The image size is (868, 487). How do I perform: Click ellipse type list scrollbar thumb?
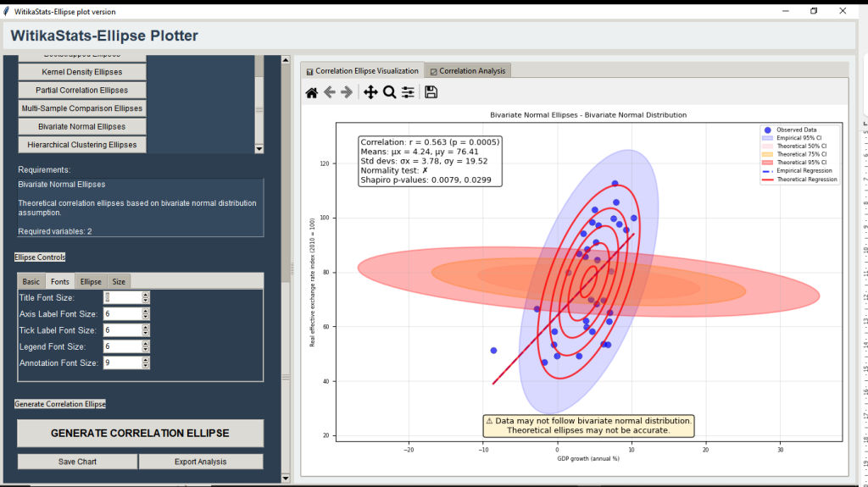(259, 109)
